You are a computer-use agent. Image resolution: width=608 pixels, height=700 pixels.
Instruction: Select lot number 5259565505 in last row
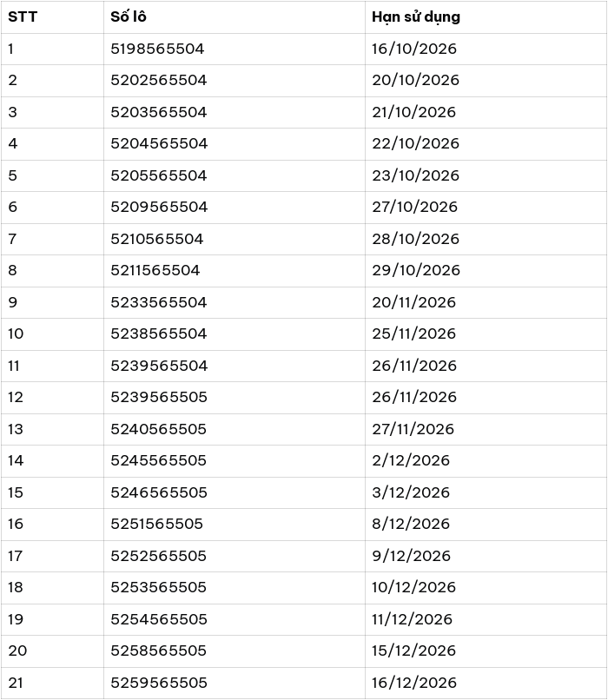[159, 683]
